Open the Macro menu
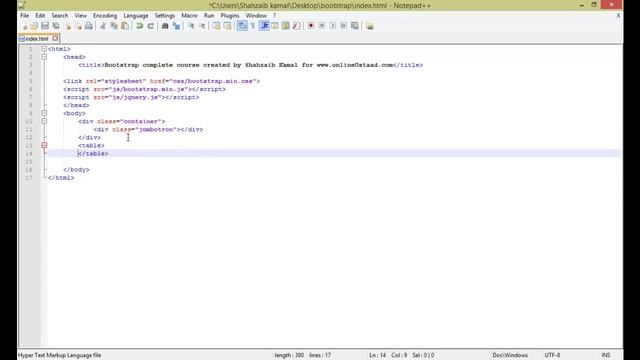Viewport: 640px width, 360px height. (189, 16)
